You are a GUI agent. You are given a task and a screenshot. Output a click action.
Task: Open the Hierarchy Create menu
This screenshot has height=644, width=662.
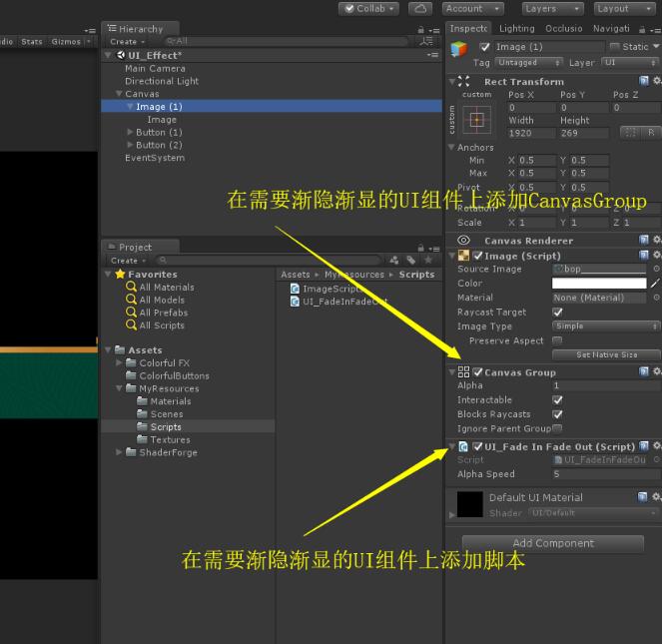pos(127,42)
